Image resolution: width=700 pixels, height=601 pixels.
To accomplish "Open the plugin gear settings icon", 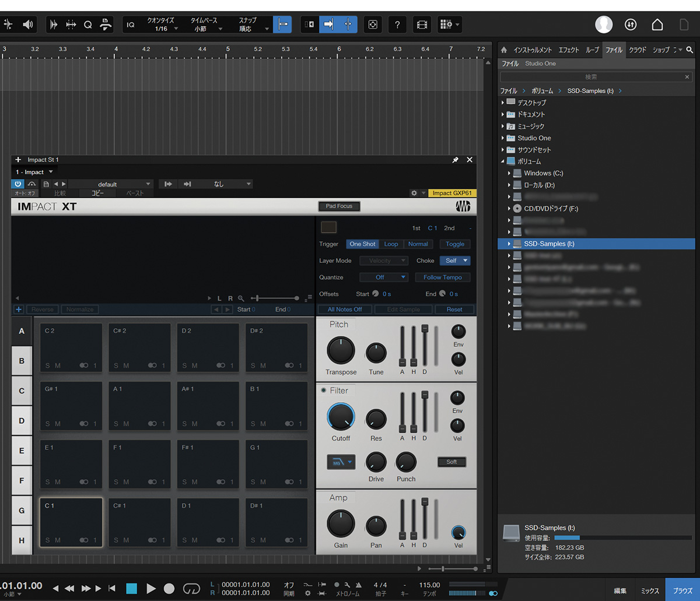I will click(414, 193).
